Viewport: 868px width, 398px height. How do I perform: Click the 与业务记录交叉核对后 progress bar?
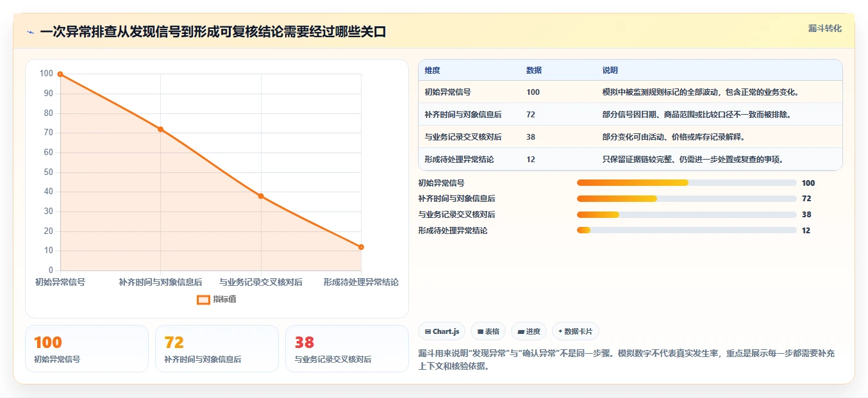click(x=687, y=215)
